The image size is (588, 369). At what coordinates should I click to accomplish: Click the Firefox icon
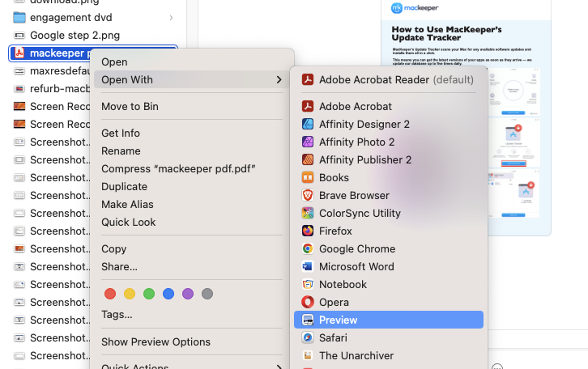coord(308,231)
